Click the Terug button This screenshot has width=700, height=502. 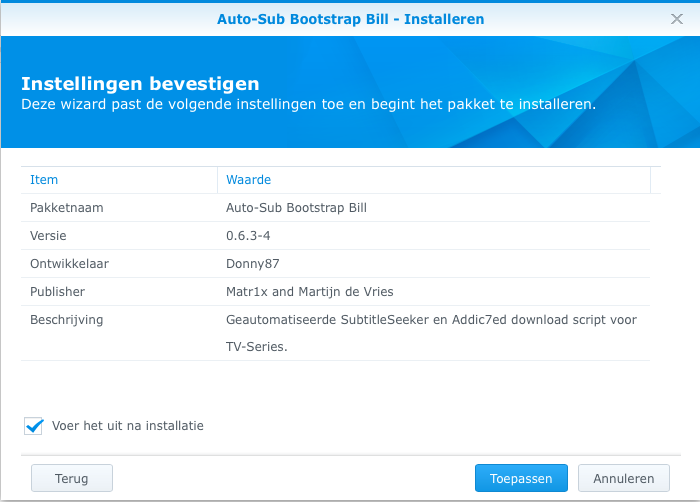(72, 478)
